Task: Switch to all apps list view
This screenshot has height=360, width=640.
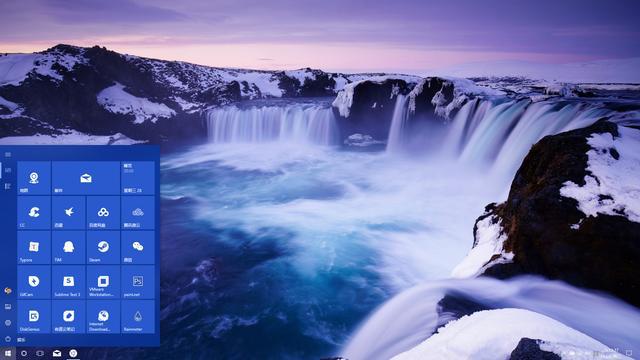Action: (x=8, y=186)
